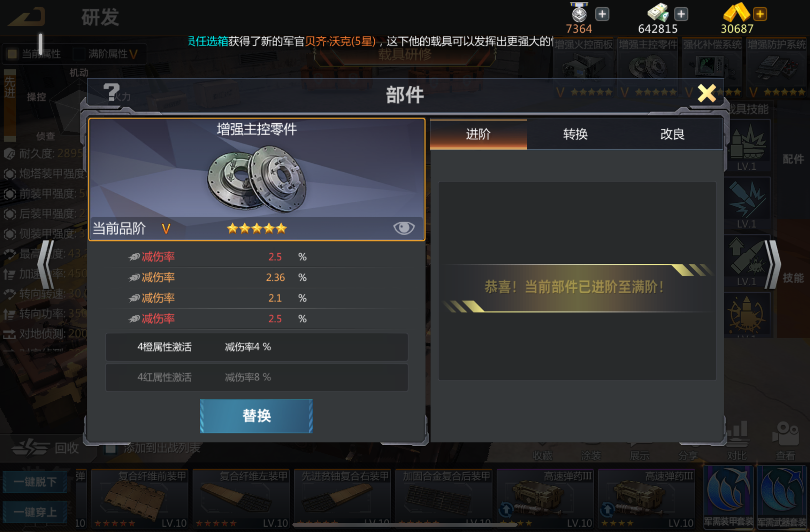Click the back arrow next to 研发

[x=27, y=16]
